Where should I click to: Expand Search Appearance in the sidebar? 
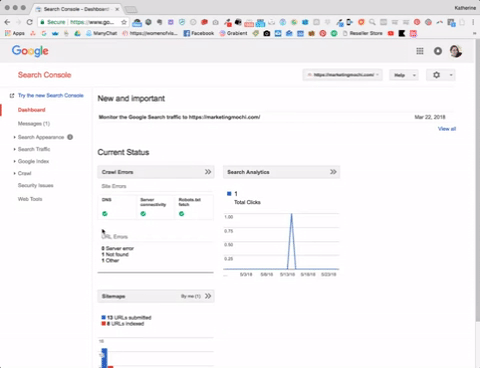tap(41, 137)
